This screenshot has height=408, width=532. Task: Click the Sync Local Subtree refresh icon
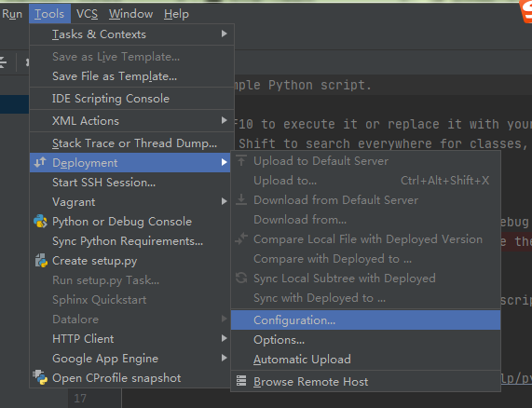click(241, 278)
